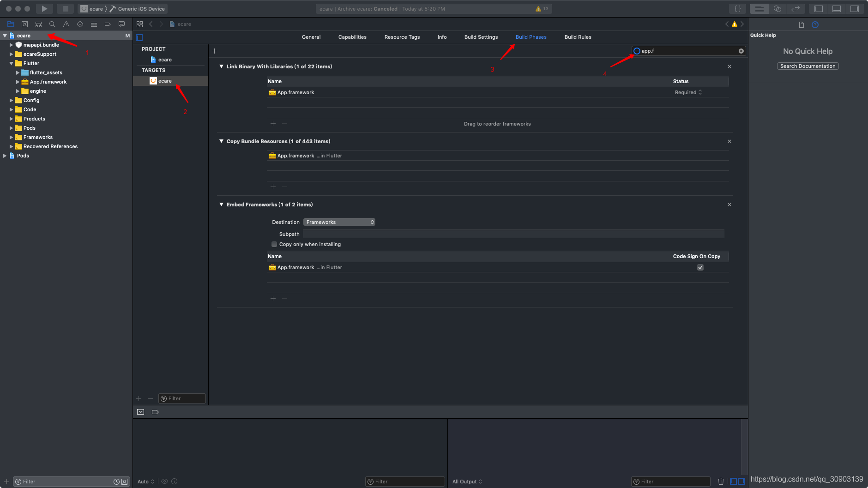
Task: Toggle console view in debug area
Action: click(x=741, y=482)
